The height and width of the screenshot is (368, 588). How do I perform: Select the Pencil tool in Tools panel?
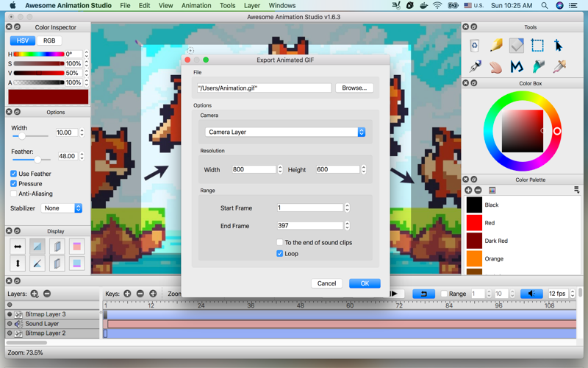(495, 46)
